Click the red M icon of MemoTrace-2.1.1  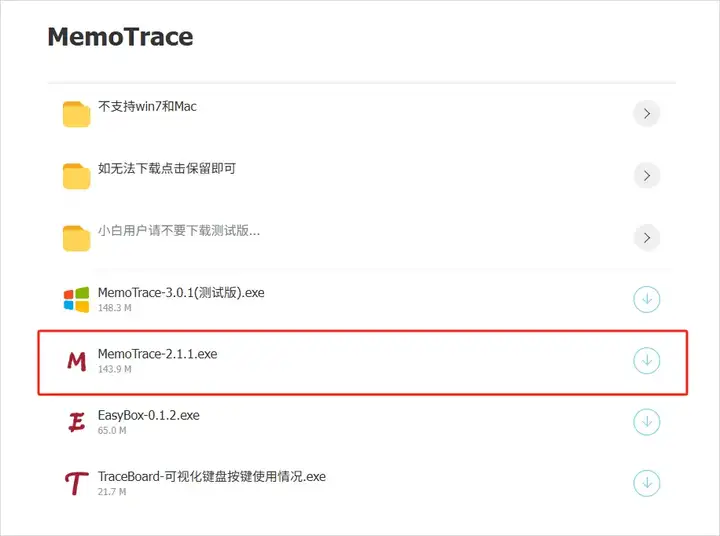coord(77,361)
